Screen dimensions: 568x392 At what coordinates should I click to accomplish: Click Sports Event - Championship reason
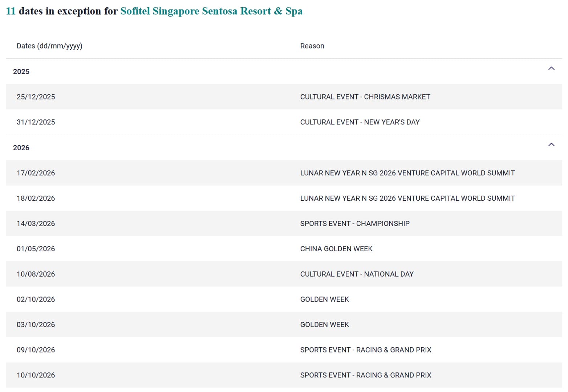(354, 224)
